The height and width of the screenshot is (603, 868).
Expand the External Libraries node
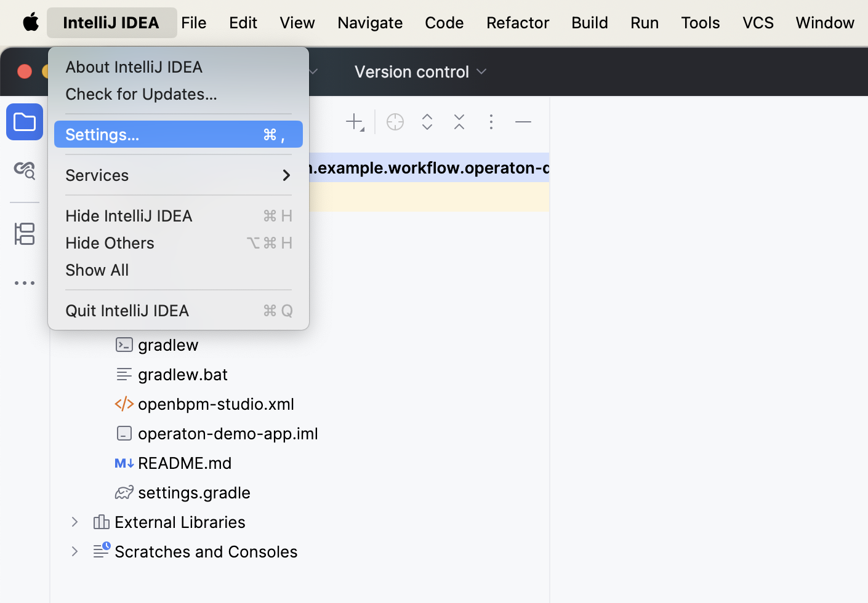coord(74,522)
